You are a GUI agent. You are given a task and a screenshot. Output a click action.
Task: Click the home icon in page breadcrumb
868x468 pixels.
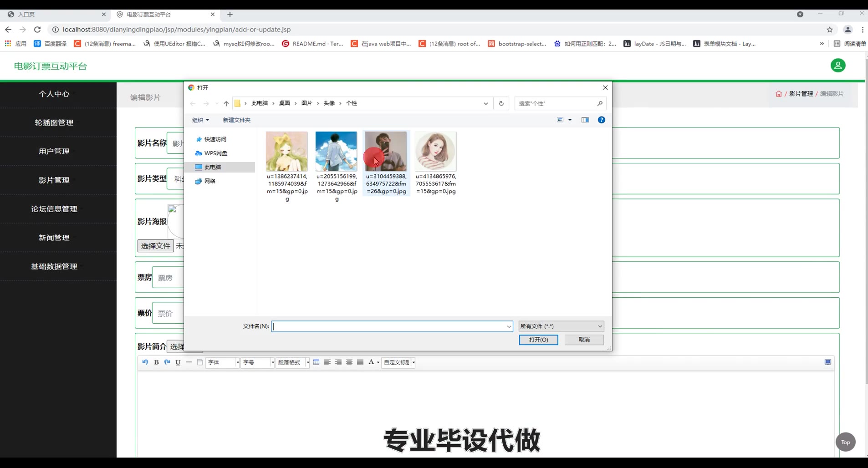pos(779,94)
